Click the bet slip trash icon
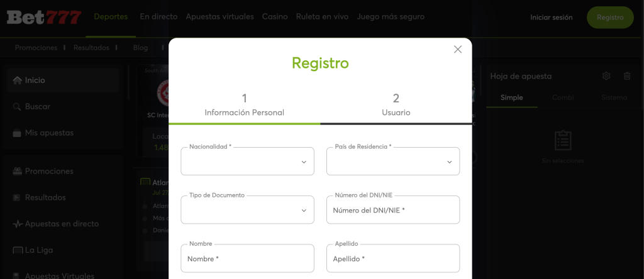This screenshot has width=644, height=279. coord(627,76)
